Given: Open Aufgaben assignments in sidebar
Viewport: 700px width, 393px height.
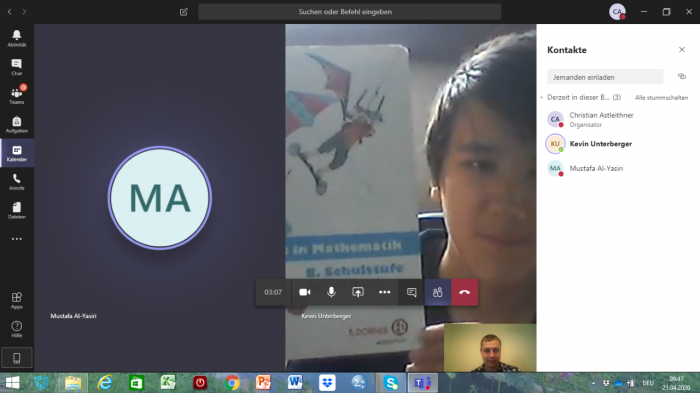Looking at the screenshot, I should click(17, 124).
